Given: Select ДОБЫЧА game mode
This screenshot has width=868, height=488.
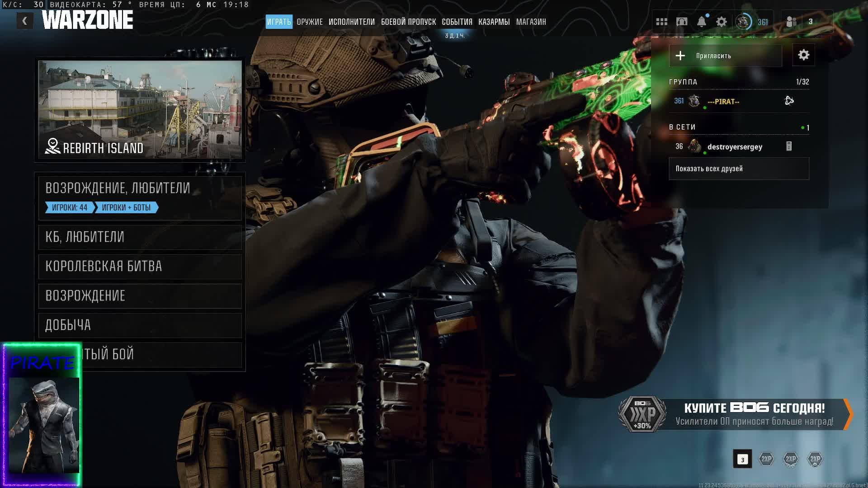Looking at the screenshot, I should [140, 325].
